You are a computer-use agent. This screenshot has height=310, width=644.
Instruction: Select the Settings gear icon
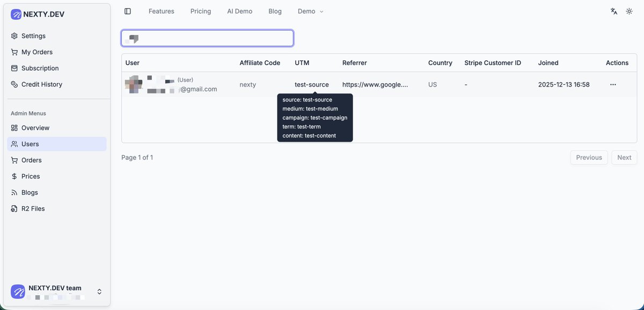click(13, 35)
